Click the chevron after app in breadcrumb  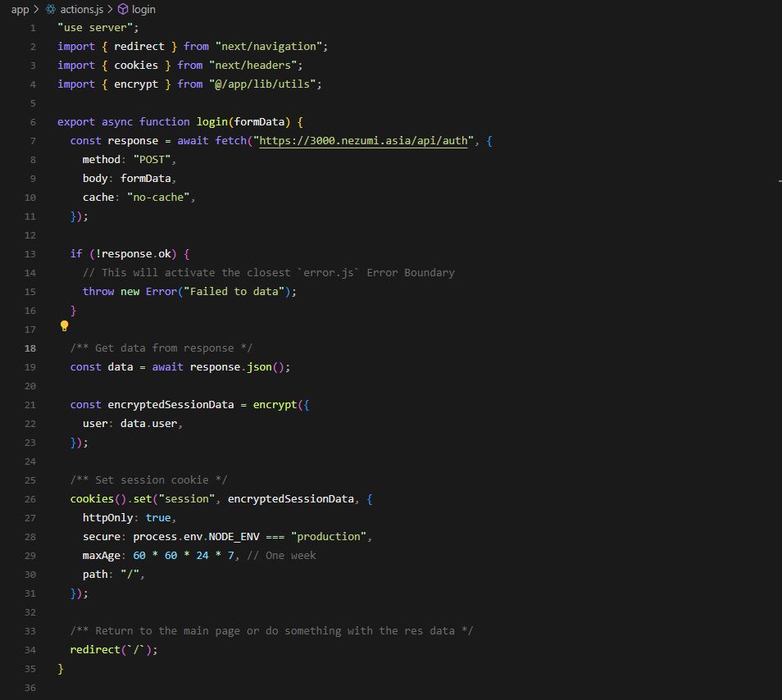click(36, 9)
